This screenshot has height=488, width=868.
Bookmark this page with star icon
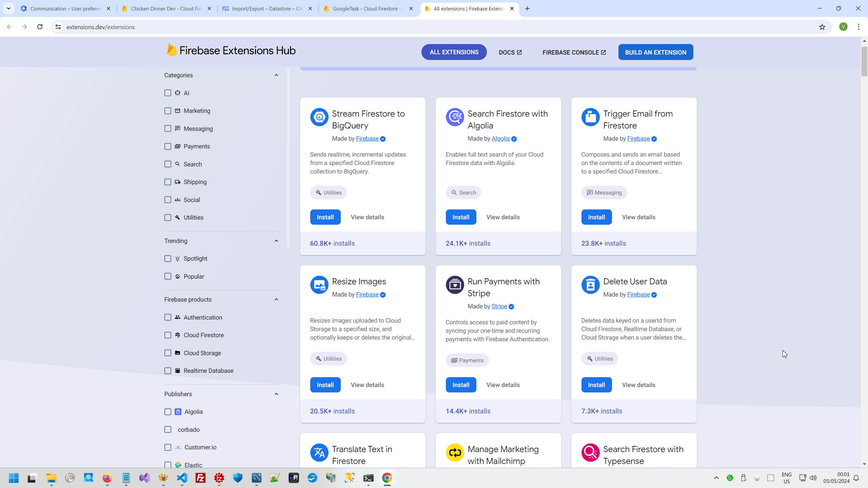coord(822,27)
